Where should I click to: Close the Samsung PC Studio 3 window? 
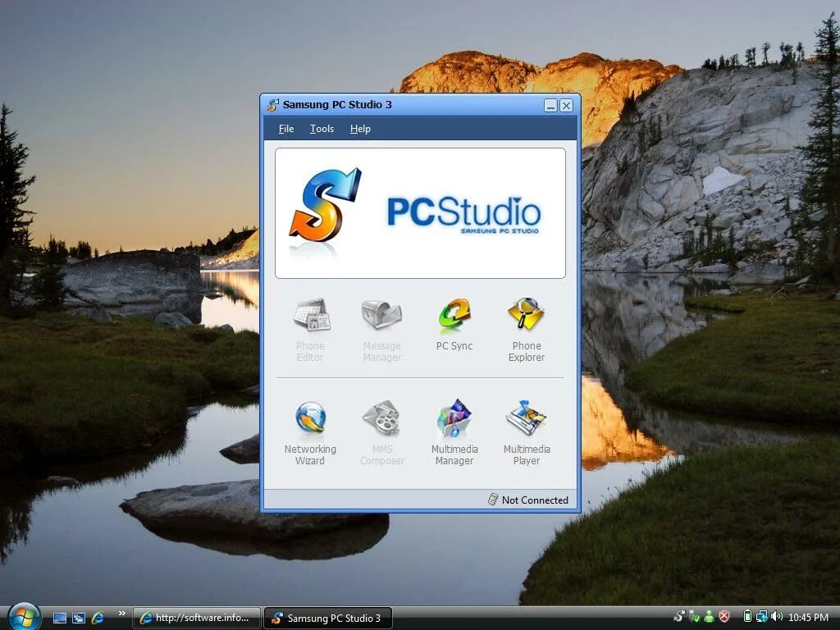point(566,105)
